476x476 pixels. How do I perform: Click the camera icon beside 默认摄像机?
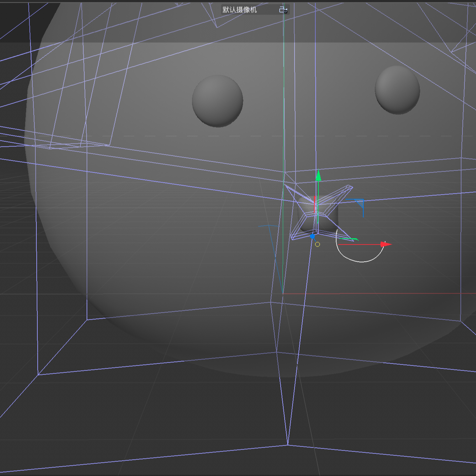click(283, 10)
